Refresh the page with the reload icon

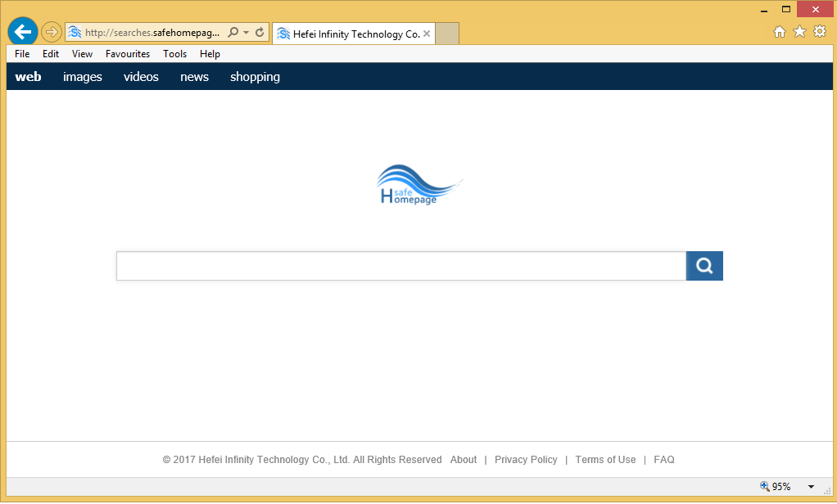pyautogui.click(x=260, y=33)
